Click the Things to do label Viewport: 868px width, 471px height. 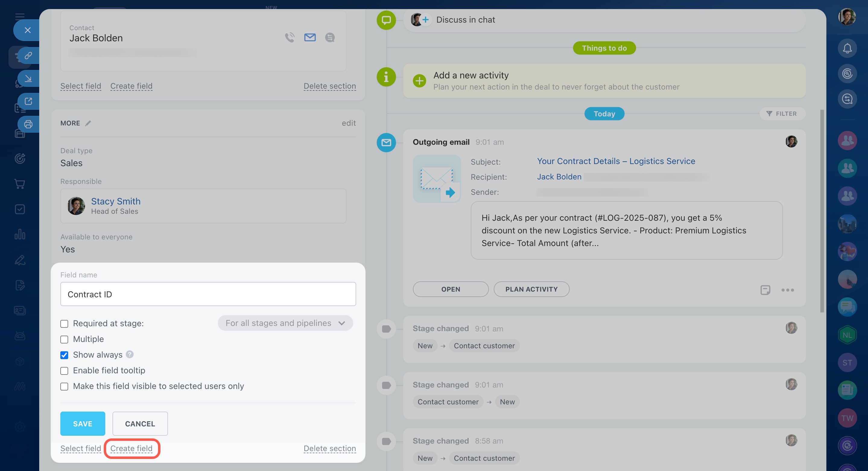(604, 48)
